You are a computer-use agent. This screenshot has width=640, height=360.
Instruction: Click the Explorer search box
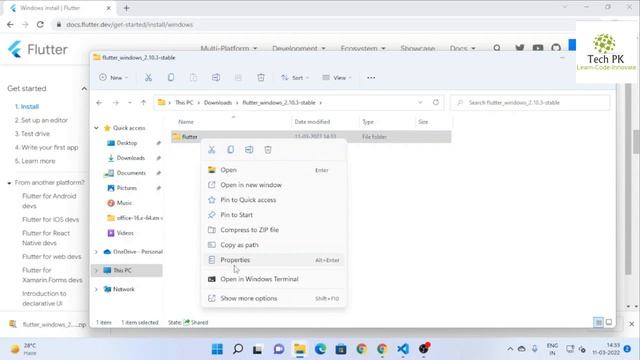point(530,102)
